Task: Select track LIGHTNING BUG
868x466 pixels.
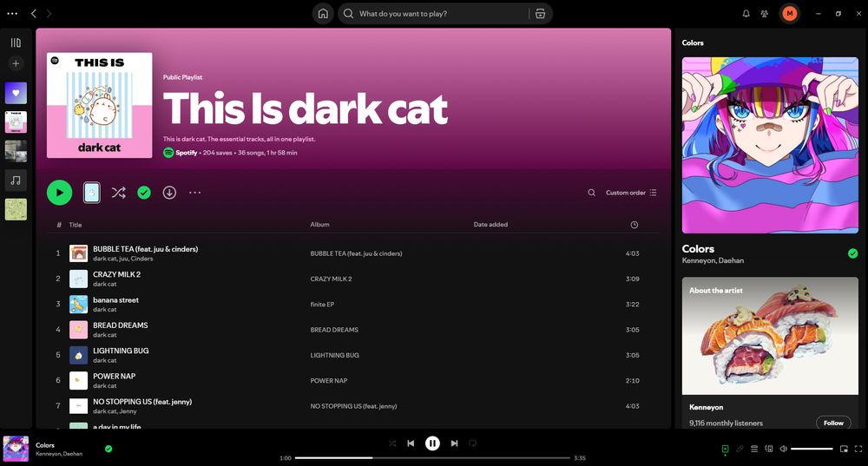Action: click(x=354, y=355)
